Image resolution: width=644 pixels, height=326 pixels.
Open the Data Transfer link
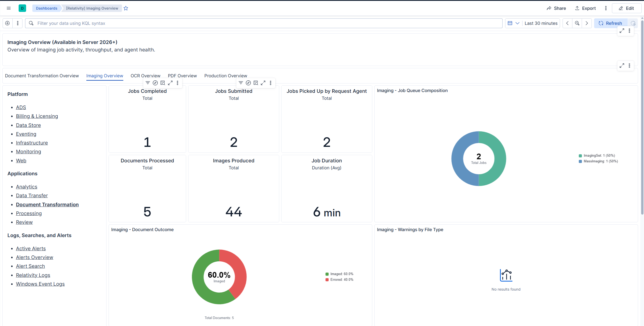[32, 196]
